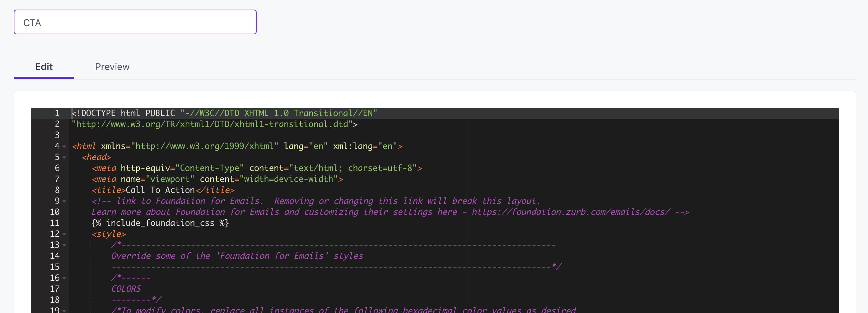Image resolution: width=868 pixels, height=313 pixels.
Task: Click inside the CTA name input field
Action: tap(134, 22)
